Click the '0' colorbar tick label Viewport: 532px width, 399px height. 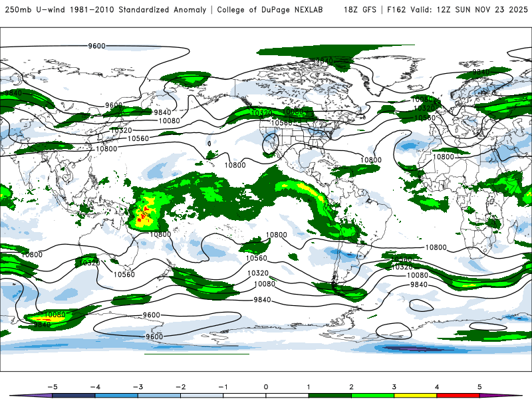pyautogui.click(x=266, y=387)
